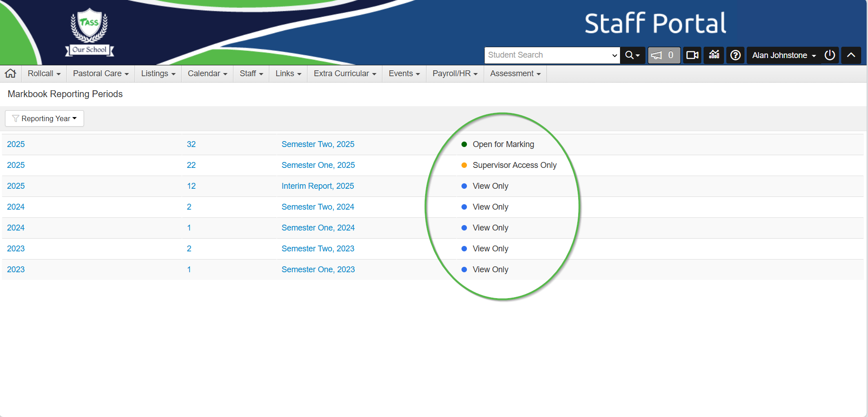
Task: Open the Alan Johnstone user dropdown
Action: tap(784, 55)
